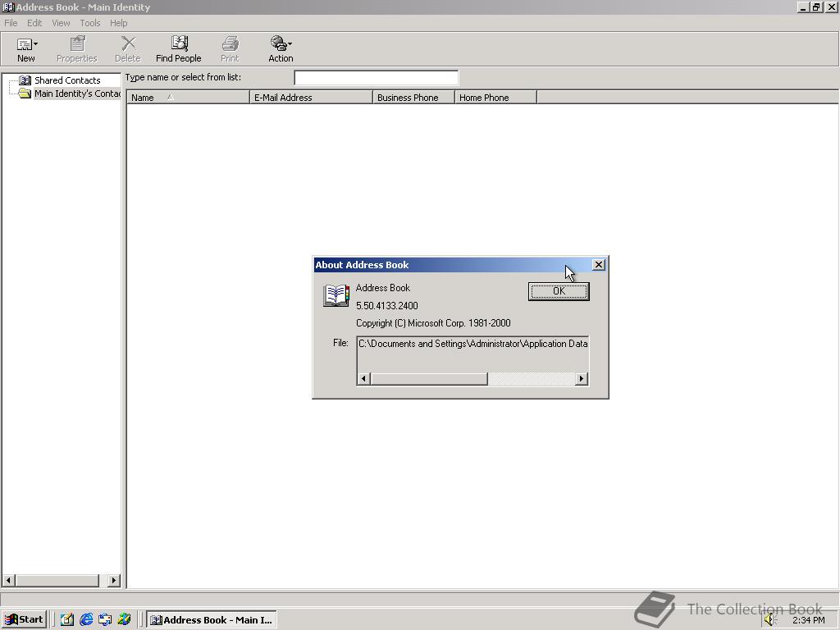
Task: Click the Action toolbar icon
Action: (x=279, y=44)
